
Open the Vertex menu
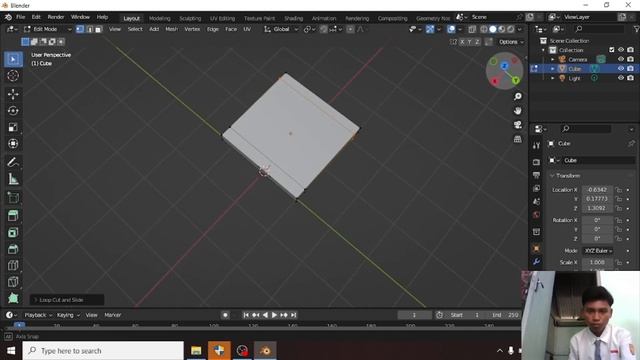tap(192, 29)
